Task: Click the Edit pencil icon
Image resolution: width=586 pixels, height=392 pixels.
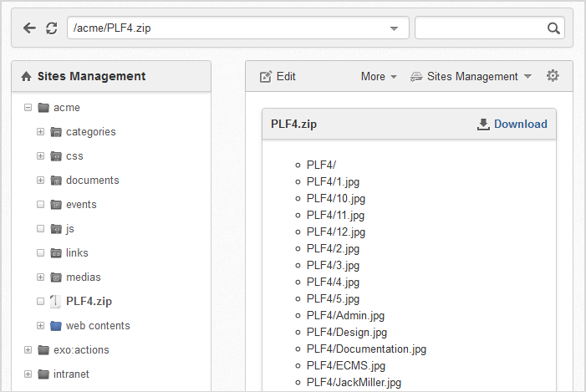Action: [x=266, y=76]
